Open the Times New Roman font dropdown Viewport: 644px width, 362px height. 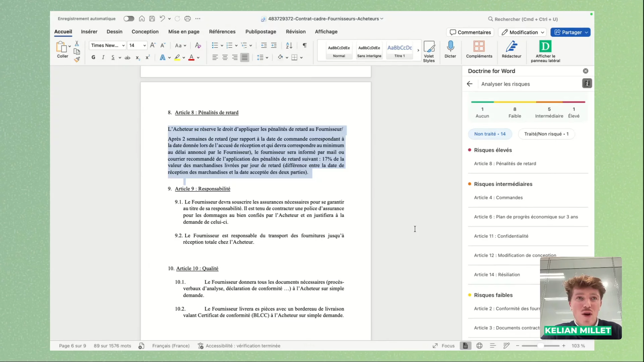tap(108, 45)
